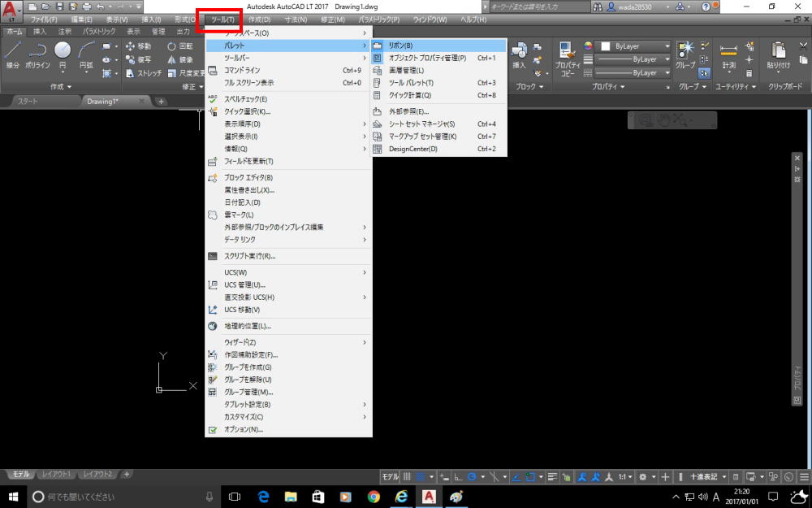
Task: Click the keyword search input field
Action: [x=540, y=7]
